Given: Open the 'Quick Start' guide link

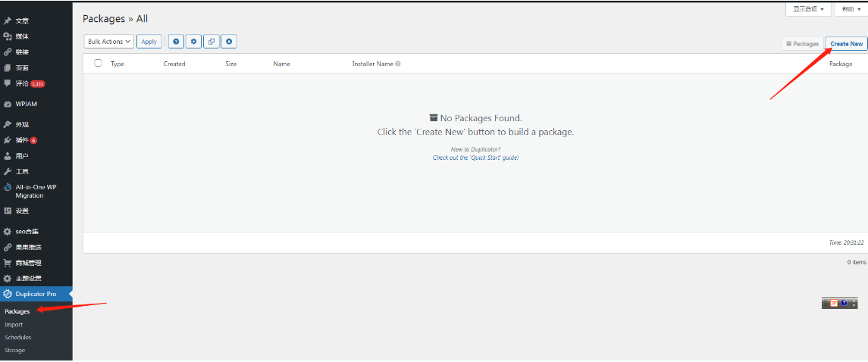Looking at the screenshot, I should click(x=475, y=158).
